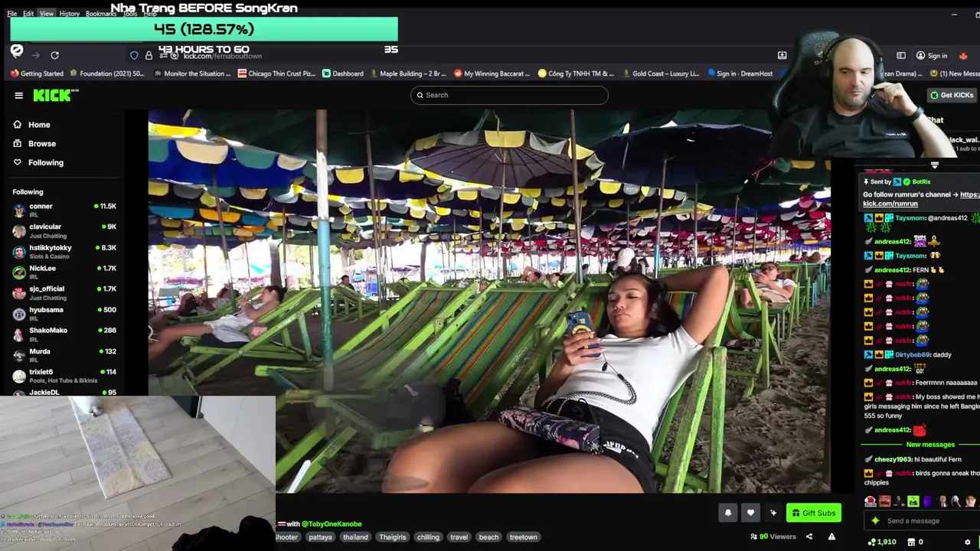
Task: Click the Browse compass icon in sidebar
Action: click(17, 143)
